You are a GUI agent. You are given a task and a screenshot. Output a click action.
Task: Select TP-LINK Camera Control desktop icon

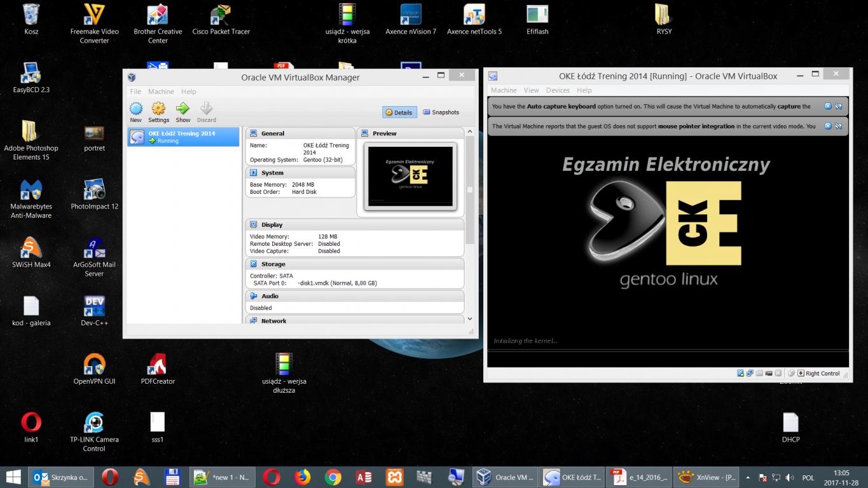(x=94, y=431)
